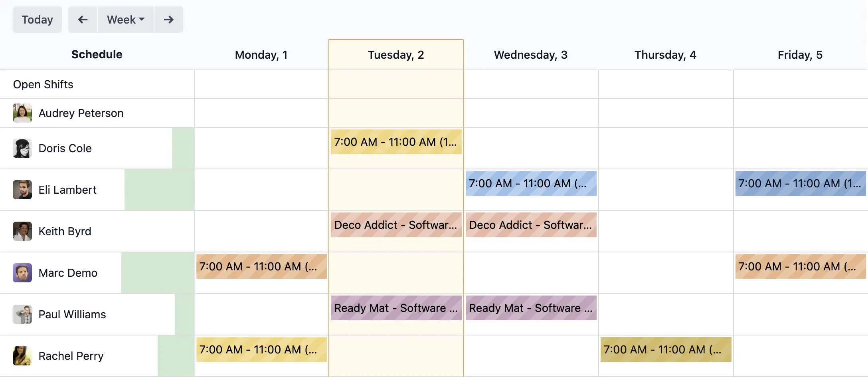Select Rachel Perry's profile picture
868x377 pixels.
pos(22,356)
